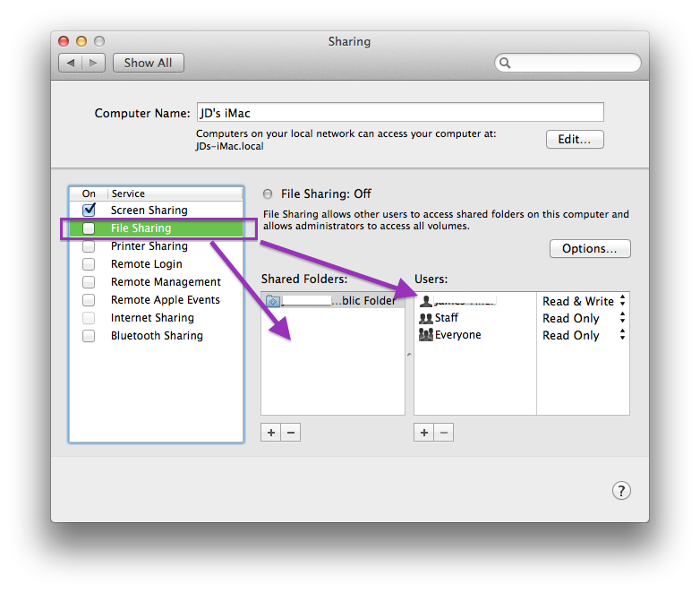700x593 pixels.
Task: Open the Read & Write permission popup
Action: click(584, 301)
